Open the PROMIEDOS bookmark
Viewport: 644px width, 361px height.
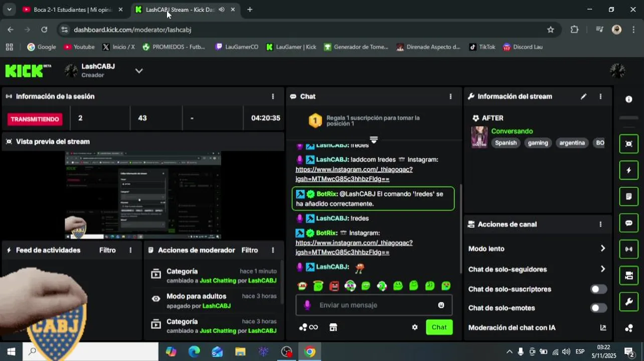(174, 47)
